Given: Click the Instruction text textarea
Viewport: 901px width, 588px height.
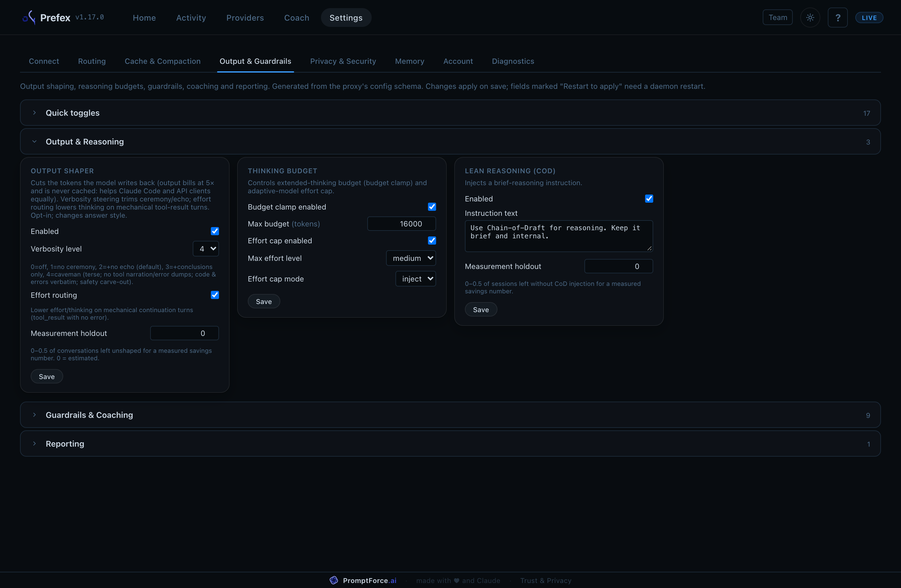Looking at the screenshot, I should [x=559, y=236].
